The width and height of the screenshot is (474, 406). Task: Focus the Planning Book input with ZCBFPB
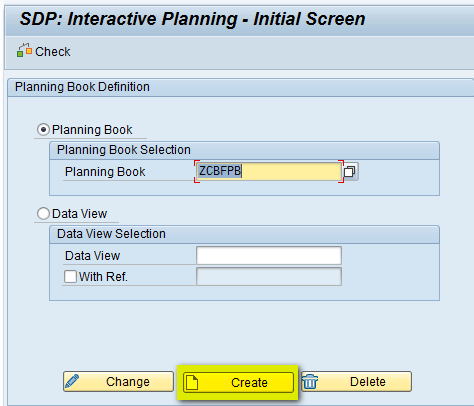[269, 171]
